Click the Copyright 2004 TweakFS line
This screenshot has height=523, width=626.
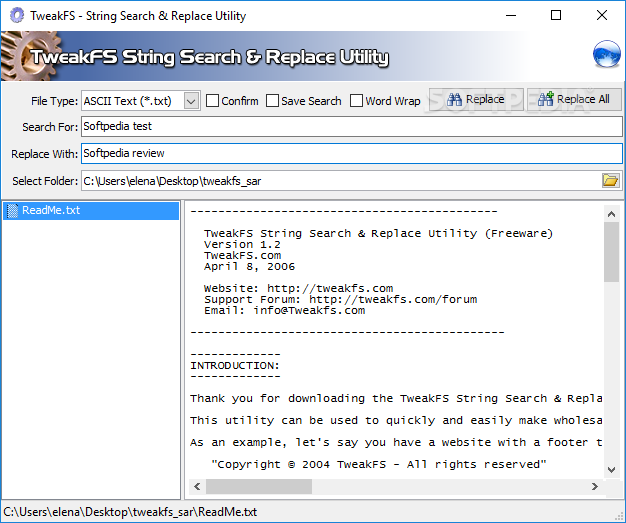click(378, 464)
